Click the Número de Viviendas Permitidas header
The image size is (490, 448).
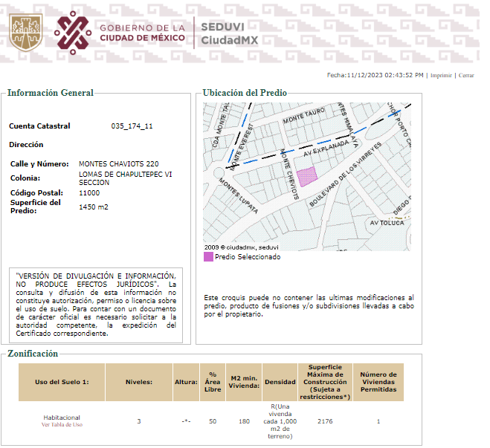[x=378, y=382]
